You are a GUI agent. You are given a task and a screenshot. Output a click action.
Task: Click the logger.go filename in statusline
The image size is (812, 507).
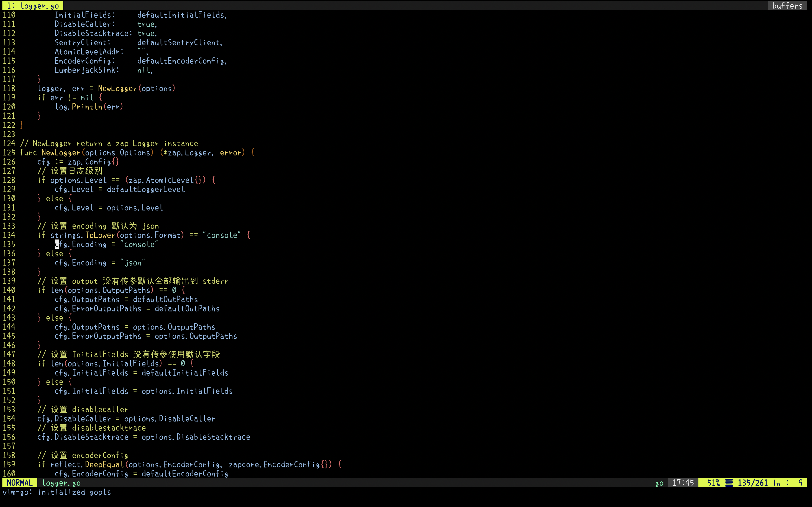pyautogui.click(x=61, y=483)
